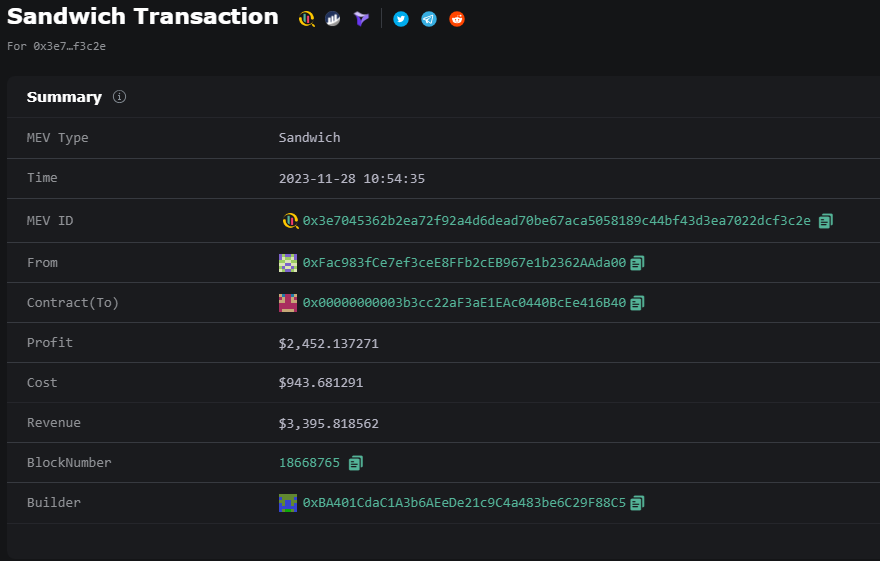
Task: Click the From address identicon avatar
Action: click(288, 263)
